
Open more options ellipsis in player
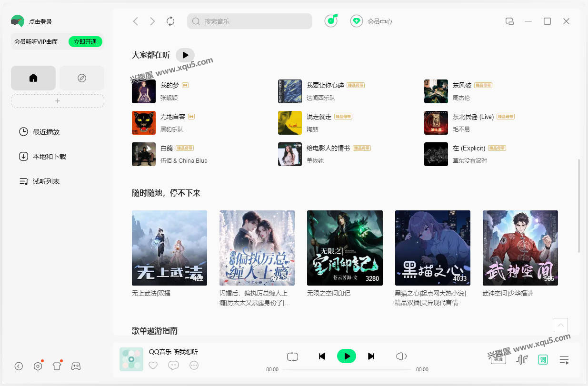(194, 366)
